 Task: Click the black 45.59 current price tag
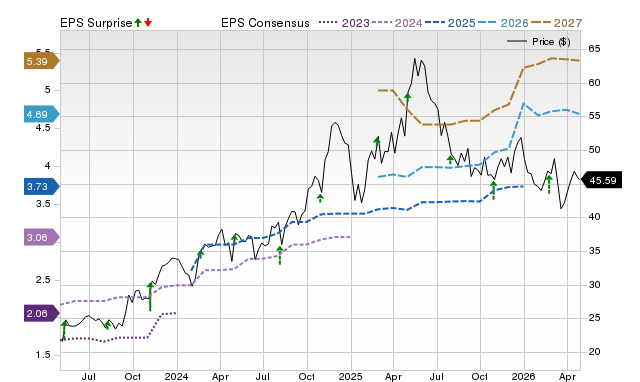click(x=601, y=180)
